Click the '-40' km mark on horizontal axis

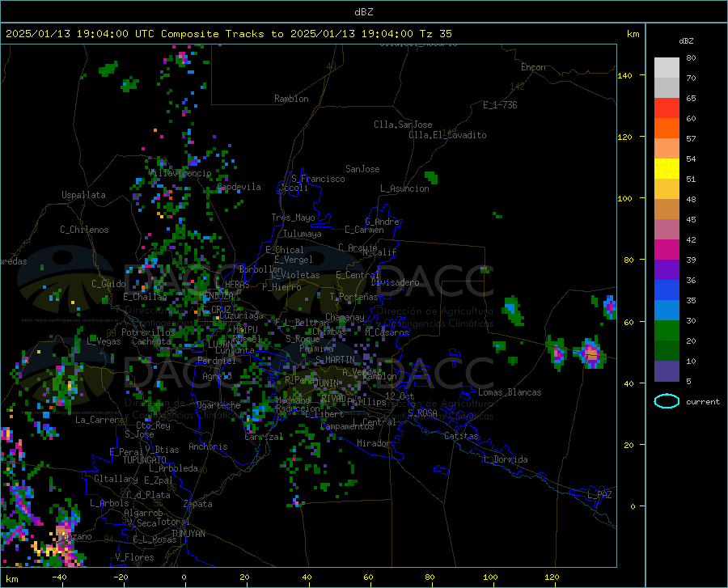pyautogui.click(x=59, y=577)
